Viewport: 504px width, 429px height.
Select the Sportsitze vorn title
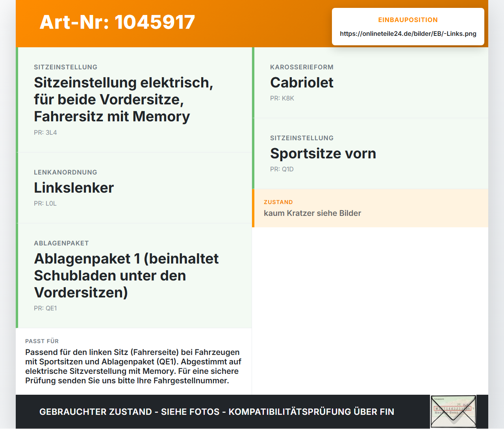(x=323, y=153)
